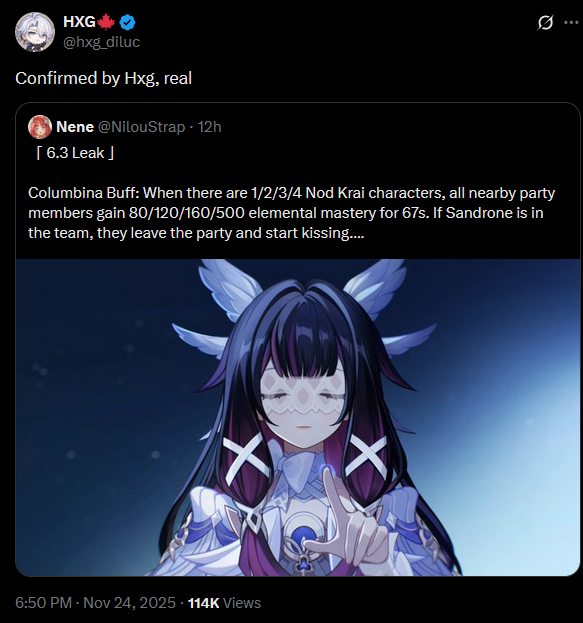Open the @hxg_diluc handle link
Image resolution: width=583 pixels, height=623 pixels.
tap(102, 42)
